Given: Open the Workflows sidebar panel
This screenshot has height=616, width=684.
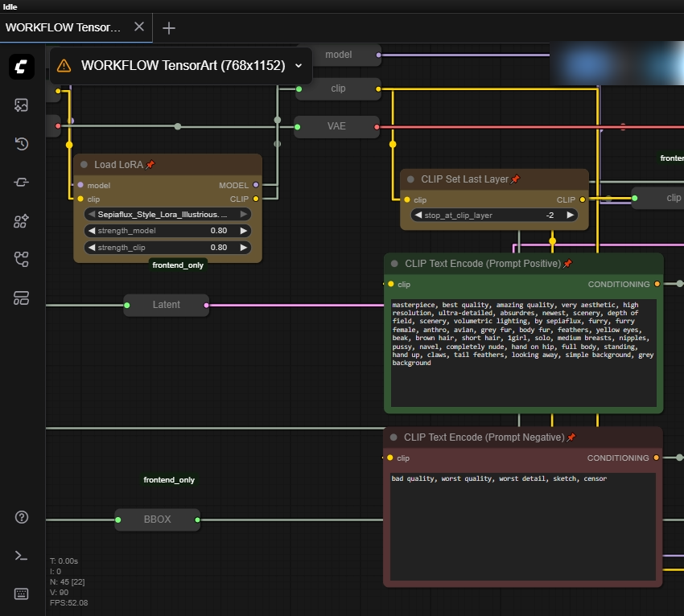Looking at the screenshot, I should click(21, 259).
